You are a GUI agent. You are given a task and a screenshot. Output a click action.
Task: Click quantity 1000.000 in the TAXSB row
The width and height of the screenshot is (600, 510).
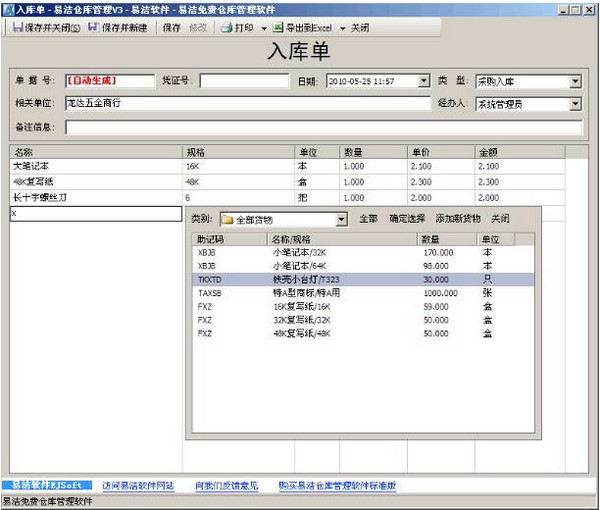click(x=440, y=293)
